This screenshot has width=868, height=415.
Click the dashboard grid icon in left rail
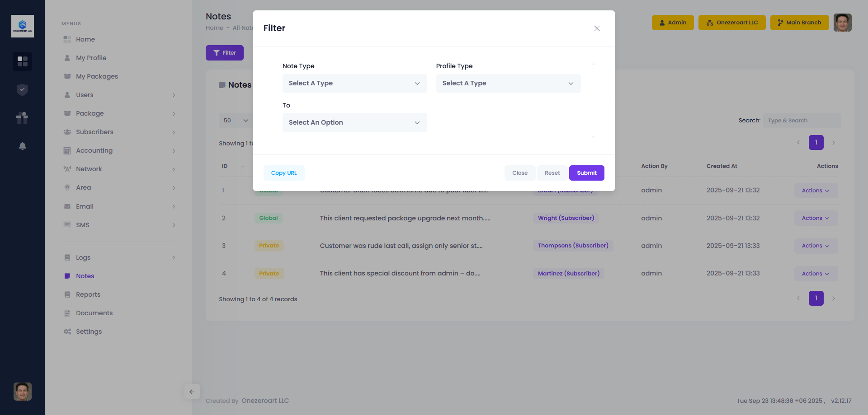click(22, 61)
